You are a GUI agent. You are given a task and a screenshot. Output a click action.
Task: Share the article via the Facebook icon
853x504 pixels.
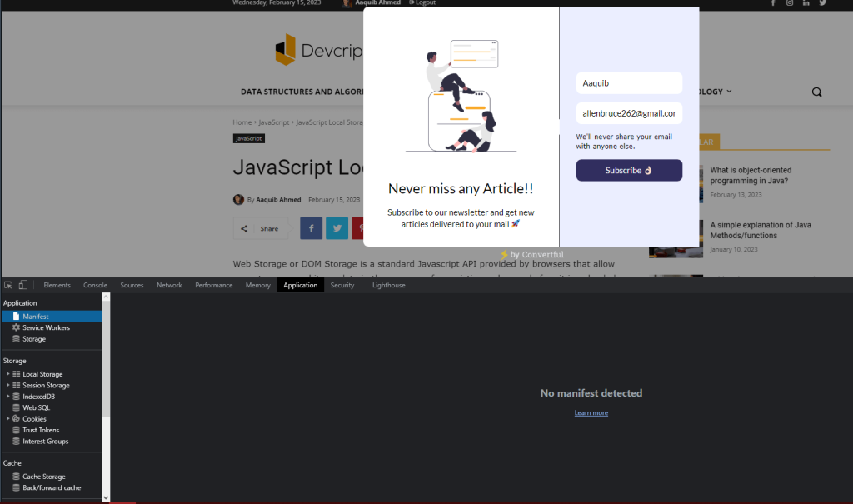pyautogui.click(x=311, y=227)
